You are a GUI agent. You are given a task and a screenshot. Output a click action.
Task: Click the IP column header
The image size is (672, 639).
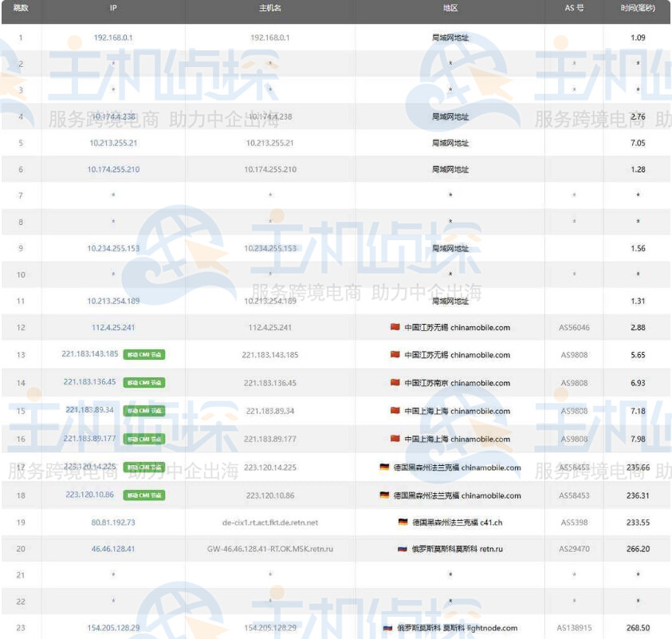pyautogui.click(x=113, y=8)
